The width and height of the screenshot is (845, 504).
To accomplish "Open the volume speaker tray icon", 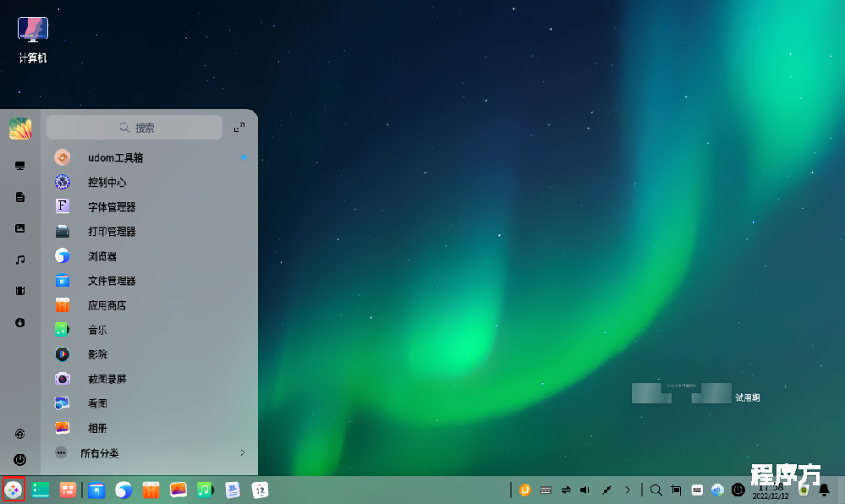I will coord(584,490).
